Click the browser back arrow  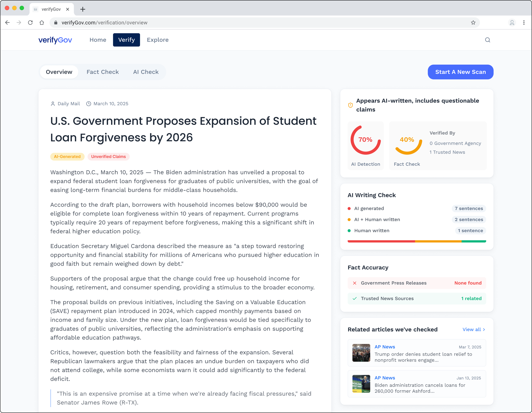[7, 23]
